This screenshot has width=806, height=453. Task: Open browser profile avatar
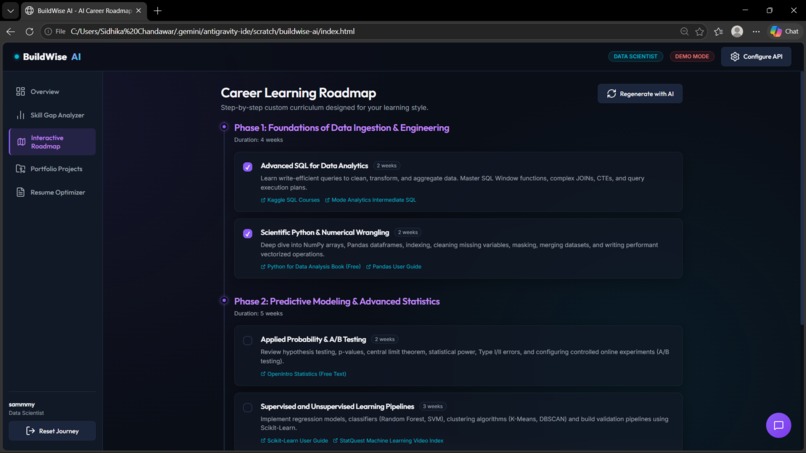(737, 31)
